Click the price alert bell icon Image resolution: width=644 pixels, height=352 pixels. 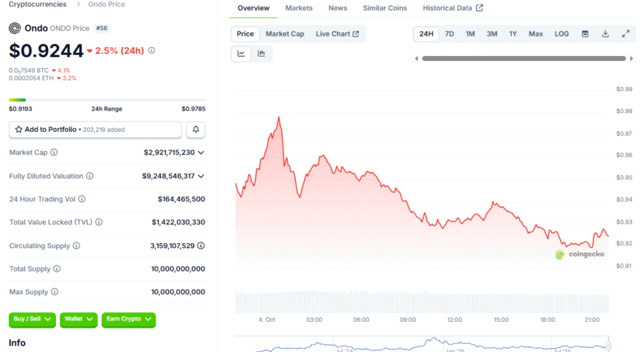point(196,129)
